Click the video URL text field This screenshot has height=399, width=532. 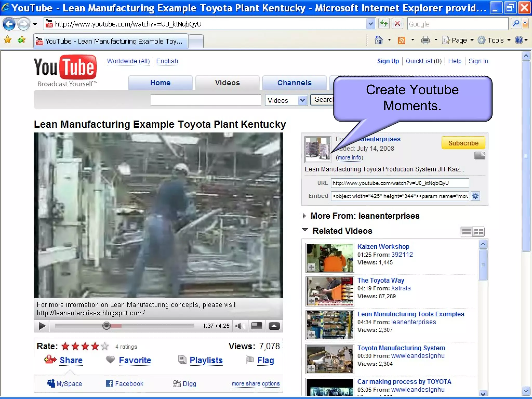point(400,183)
